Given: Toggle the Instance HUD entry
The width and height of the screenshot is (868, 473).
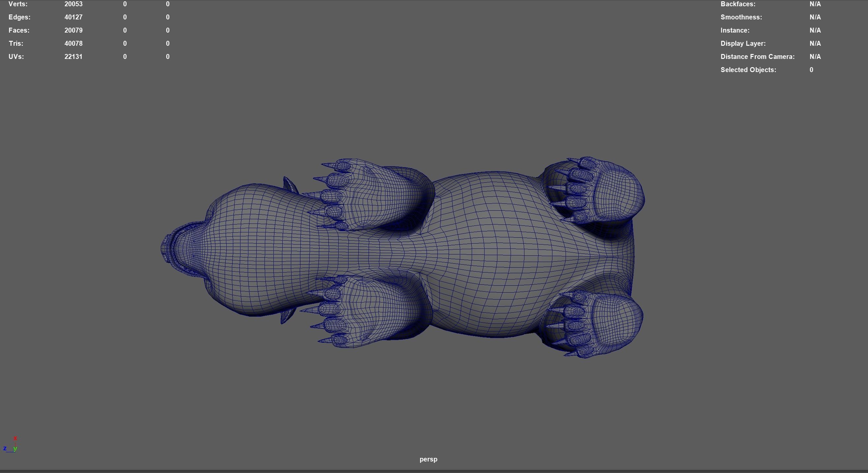Looking at the screenshot, I should 735,30.
